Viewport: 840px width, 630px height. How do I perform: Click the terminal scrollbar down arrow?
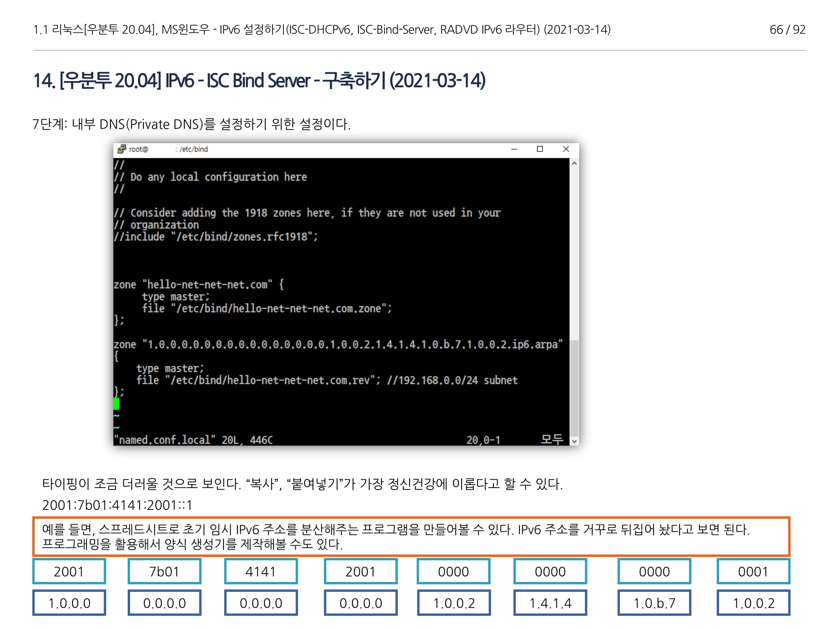coord(574,441)
